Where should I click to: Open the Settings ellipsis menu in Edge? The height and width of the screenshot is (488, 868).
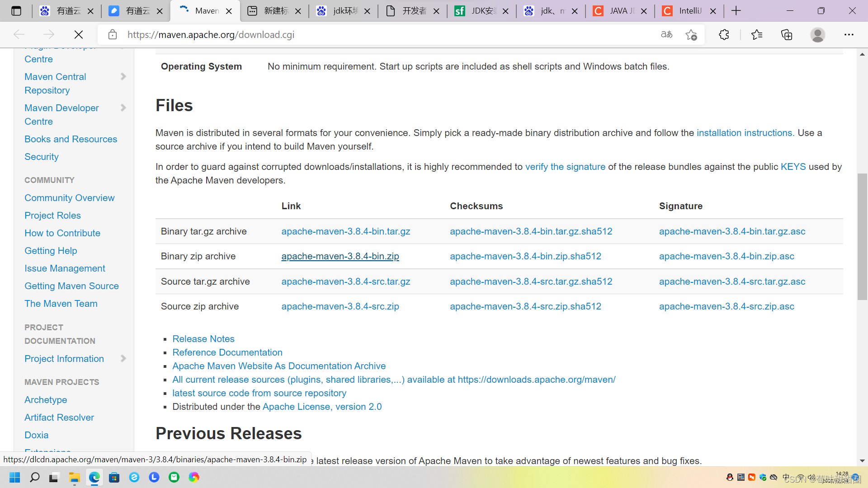click(x=849, y=34)
